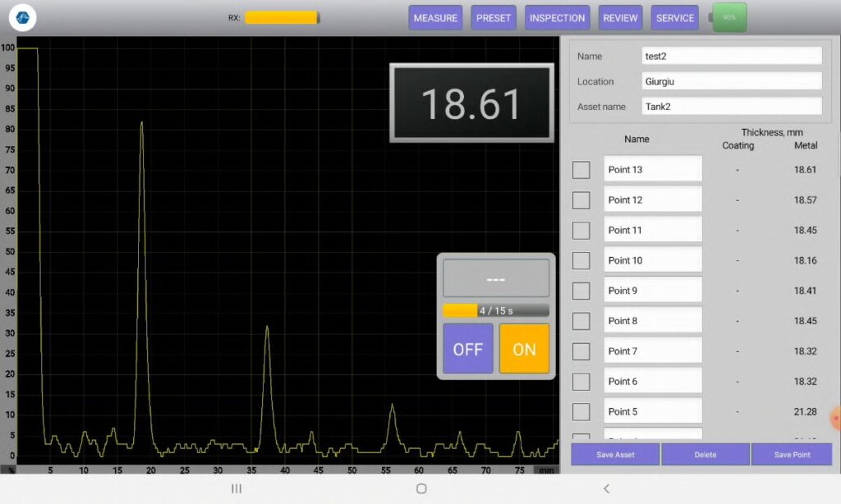The height and width of the screenshot is (504, 841).
Task: Edit the Point 12 name field
Action: (x=653, y=199)
